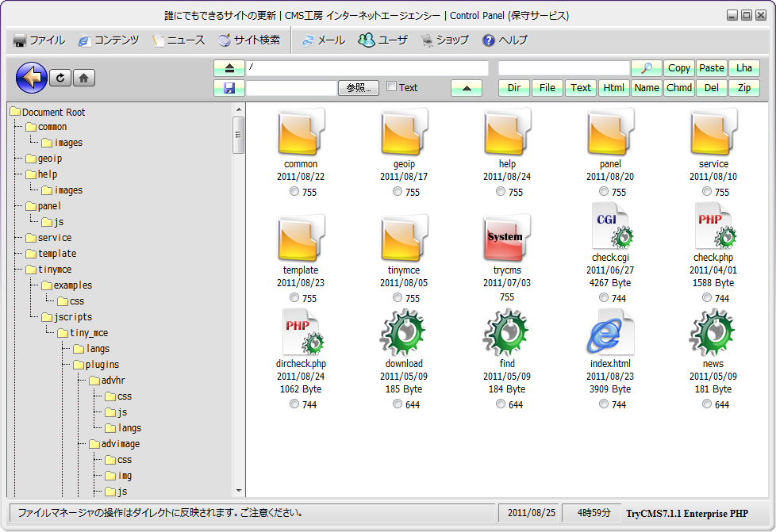Click the tree panel scrollbar down arrow
This screenshot has width=776, height=532.
pos(238,491)
